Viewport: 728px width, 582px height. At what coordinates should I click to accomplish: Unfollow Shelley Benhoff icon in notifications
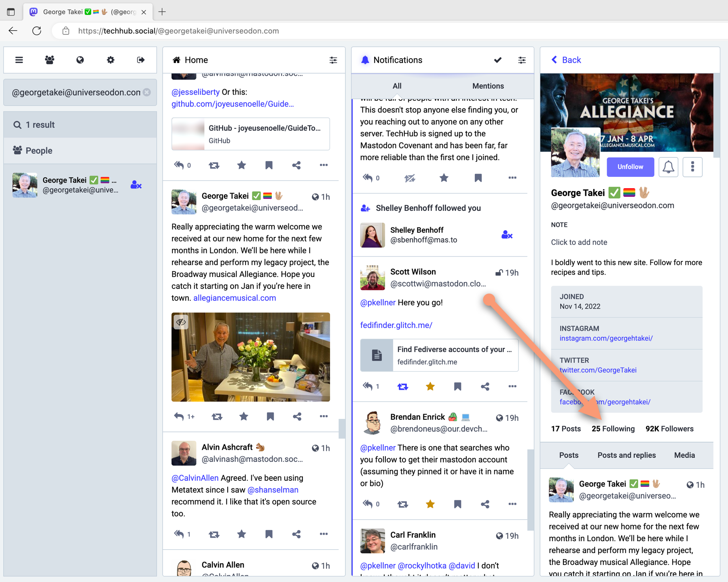point(507,235)
